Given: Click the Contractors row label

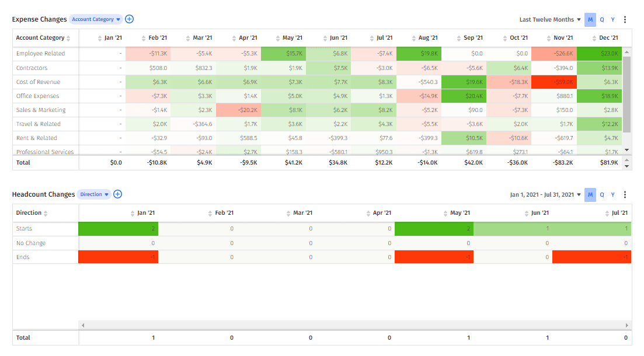Looking at the screenshot, I should click(31, 68).
